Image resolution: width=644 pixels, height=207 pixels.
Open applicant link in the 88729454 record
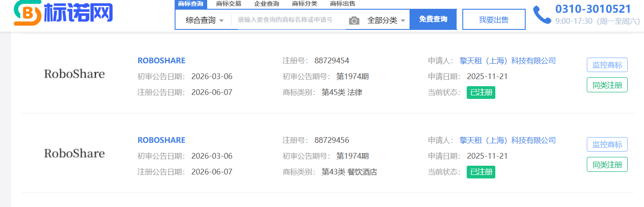(x=508, y=61)
